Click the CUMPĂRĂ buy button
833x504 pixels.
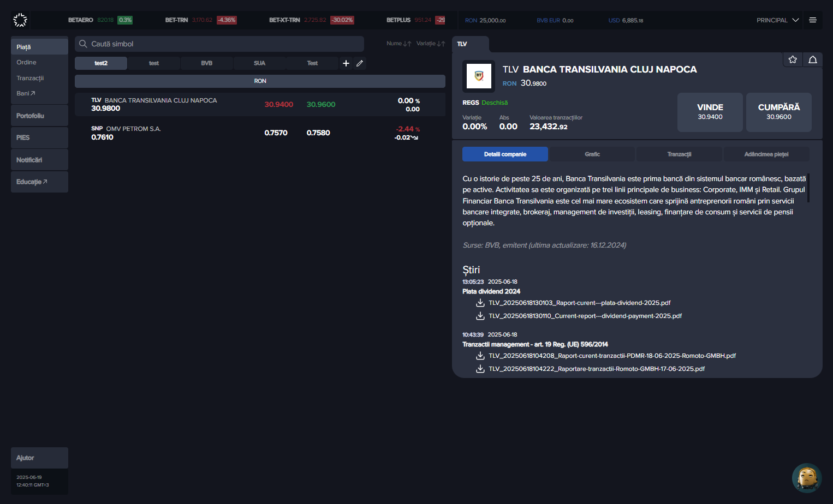coord(779,112)
